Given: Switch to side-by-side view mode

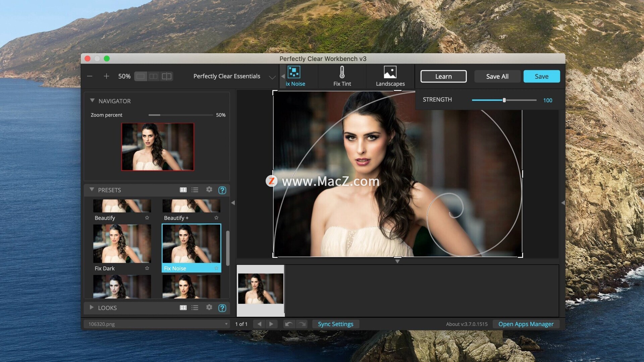Looking at the screenshot, I should (153, 76).
